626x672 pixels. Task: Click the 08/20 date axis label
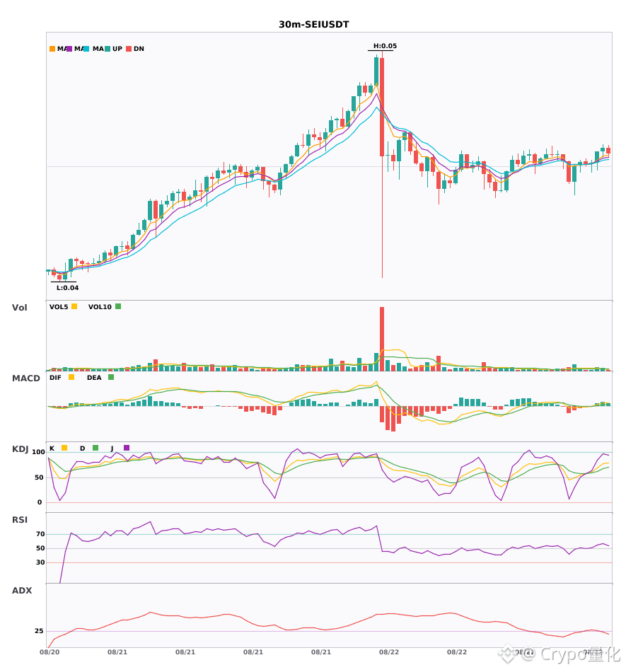tap(50, 652)
